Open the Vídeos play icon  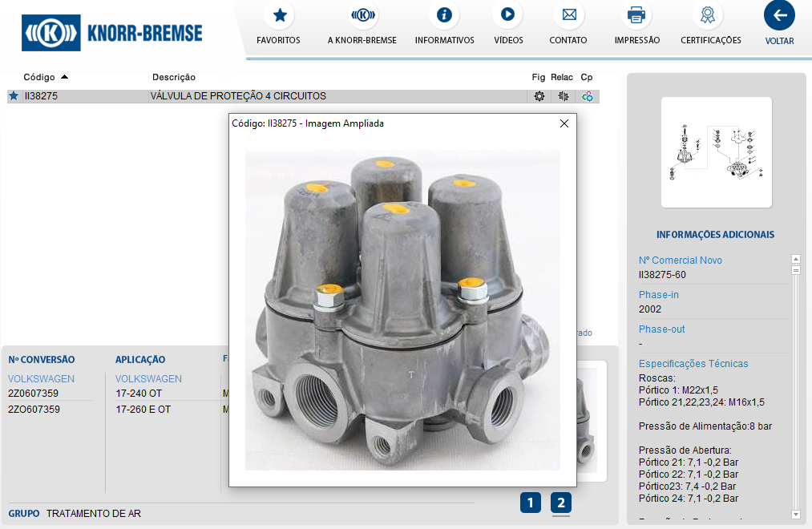(x=508, y=14)
